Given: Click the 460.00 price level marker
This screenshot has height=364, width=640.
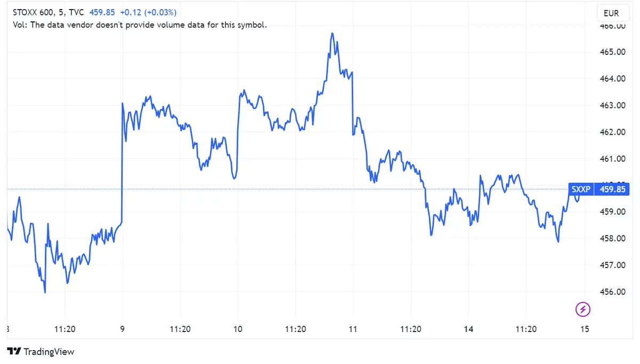Looking at the screenshot, I should tap(612, 185).
